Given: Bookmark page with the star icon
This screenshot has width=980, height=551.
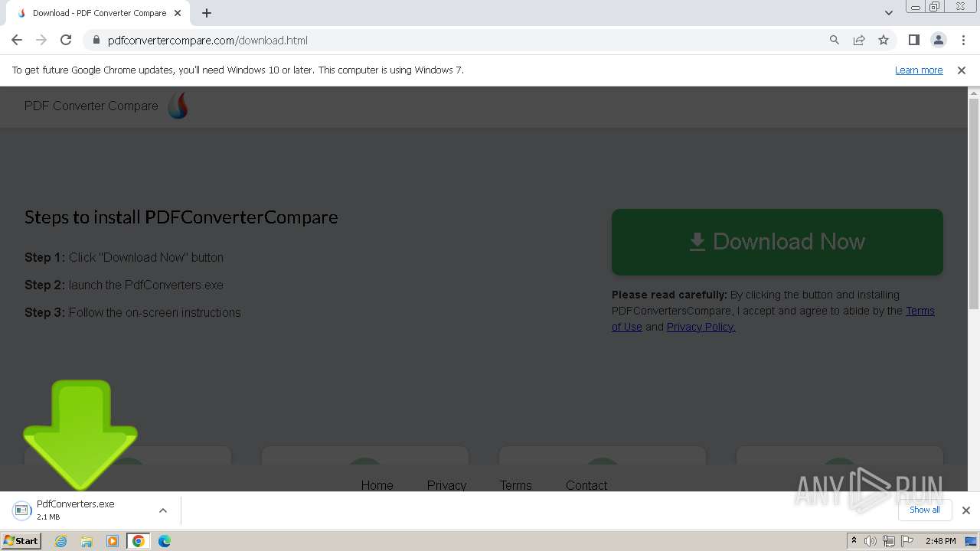Looking at the screenshot, I should [x=884, y=40].
